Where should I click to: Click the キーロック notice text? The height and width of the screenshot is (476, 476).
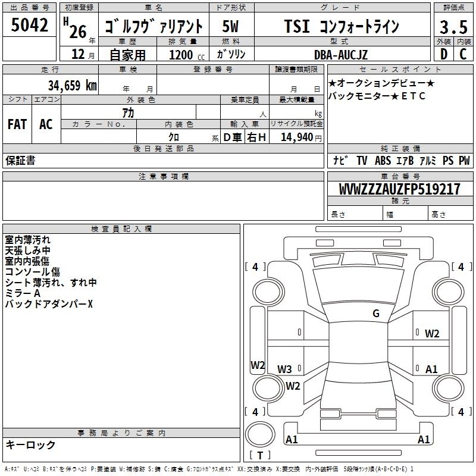coord(31,444)
